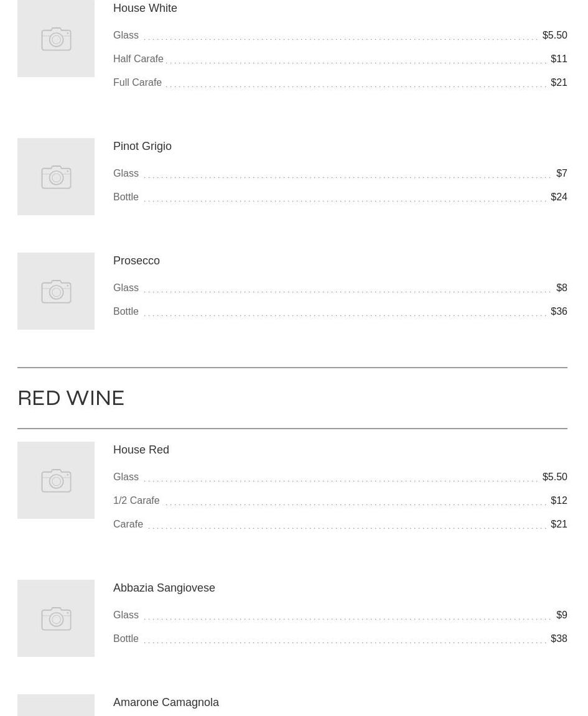Click the Prosecco camera placeholder image
This screenshot has height=716, width=588.
[56, 291]
